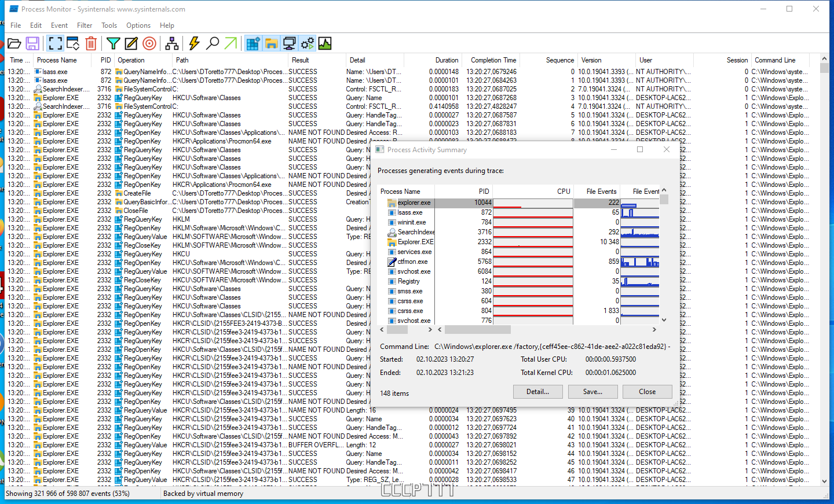The height and width of the screenshot is (504, 834).
Task: Sort the main list by Operation column
Action: tap(144, 60)
